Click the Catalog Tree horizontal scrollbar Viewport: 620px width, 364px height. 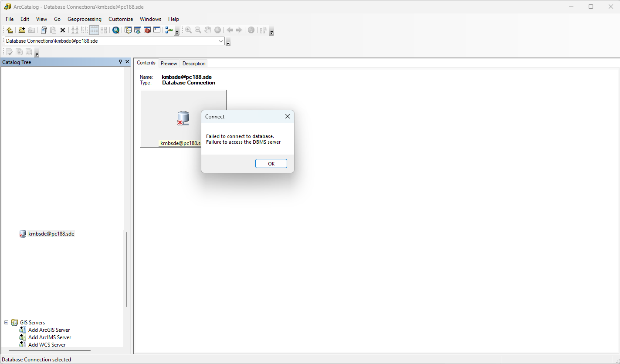click(49, 350)
